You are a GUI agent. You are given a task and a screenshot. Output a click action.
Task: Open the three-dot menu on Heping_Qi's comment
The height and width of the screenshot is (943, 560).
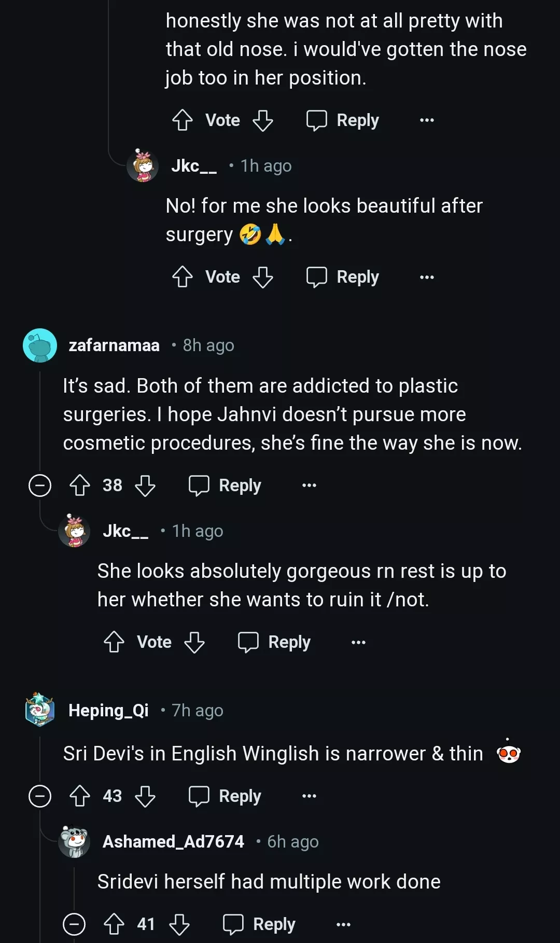[x=309, y=796]
